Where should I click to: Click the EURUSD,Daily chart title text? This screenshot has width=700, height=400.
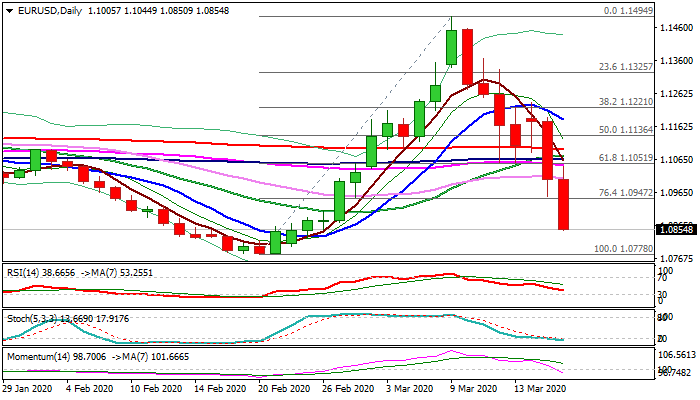click(49, 11)
